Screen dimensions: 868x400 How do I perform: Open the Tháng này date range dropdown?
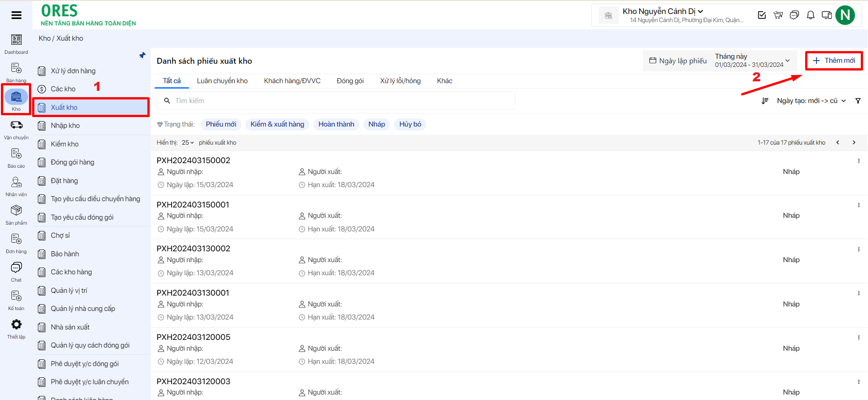[752, 61]
